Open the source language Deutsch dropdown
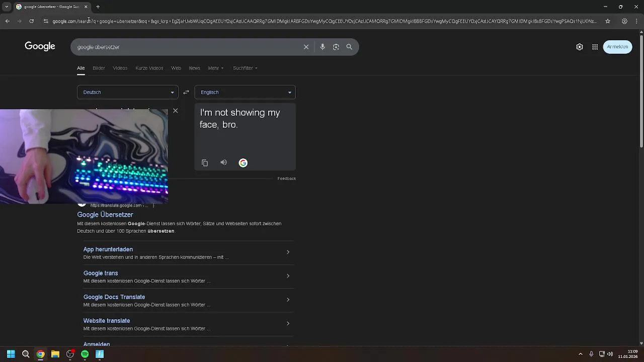Image resolution: width=644 pixels, height=362 pixels. (x=128, y=92)
